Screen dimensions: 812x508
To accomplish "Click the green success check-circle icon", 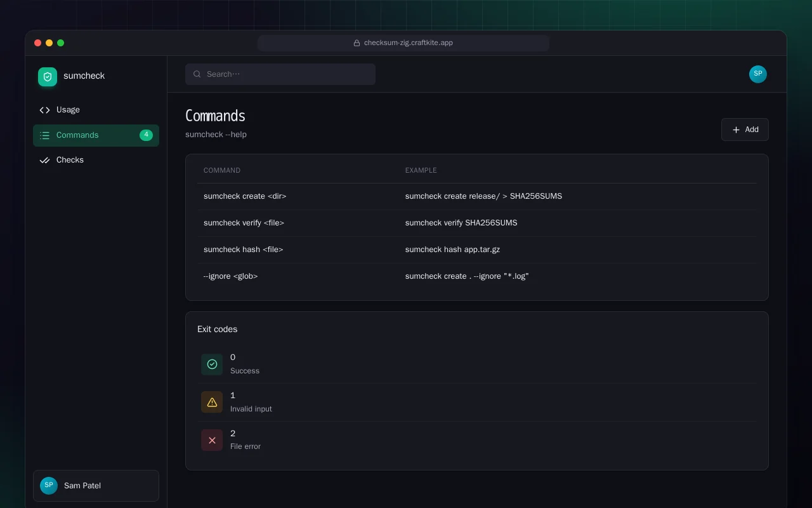I will pyautogui.click(x=212, y=364).
